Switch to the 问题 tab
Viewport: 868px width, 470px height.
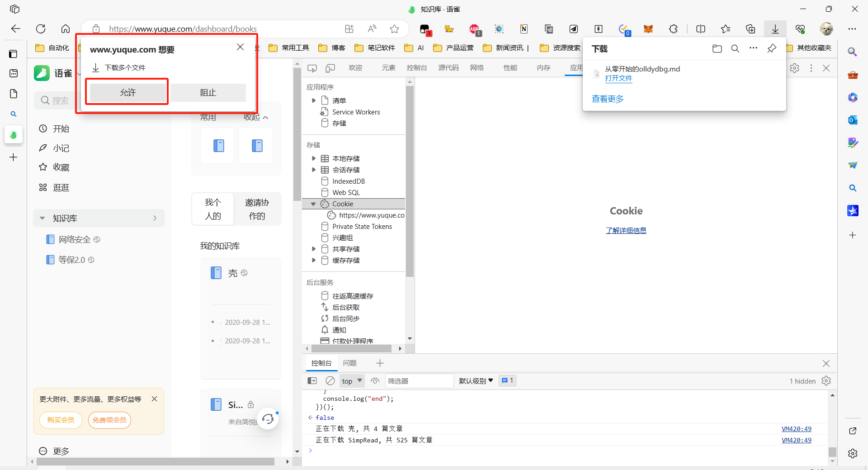click(349, 363)
